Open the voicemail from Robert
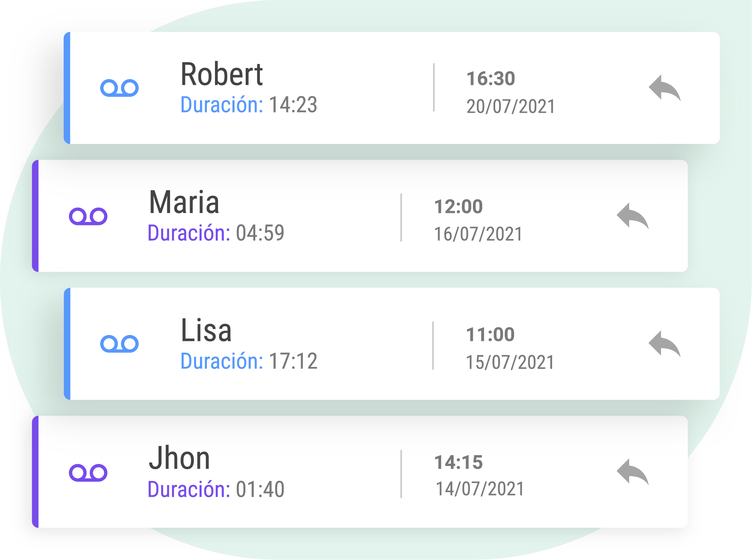 point(392,88)
